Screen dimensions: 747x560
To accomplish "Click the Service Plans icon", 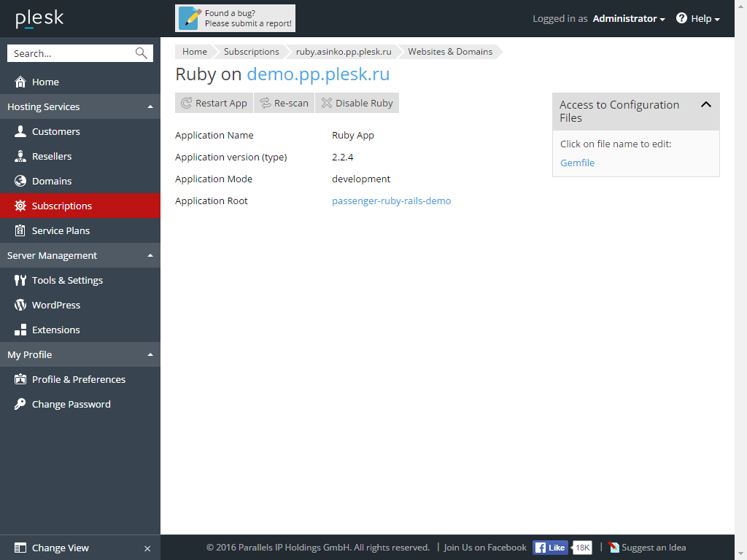I will pos(20,230).
